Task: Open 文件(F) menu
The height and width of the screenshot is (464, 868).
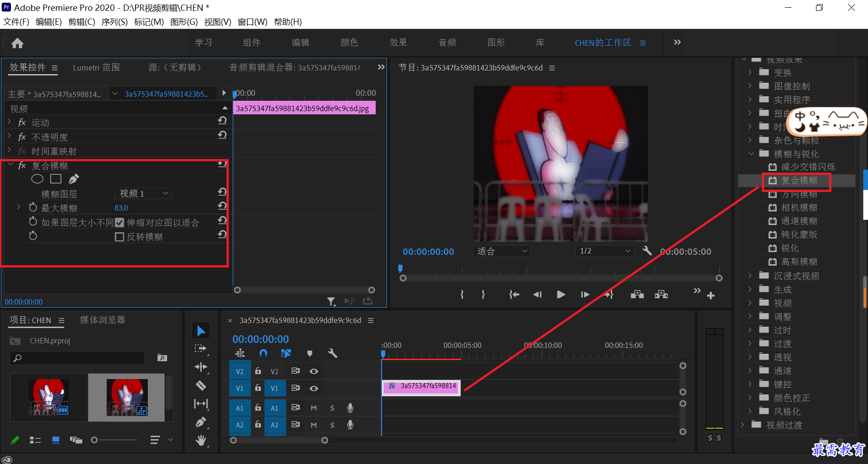Action: click(16, 22)
